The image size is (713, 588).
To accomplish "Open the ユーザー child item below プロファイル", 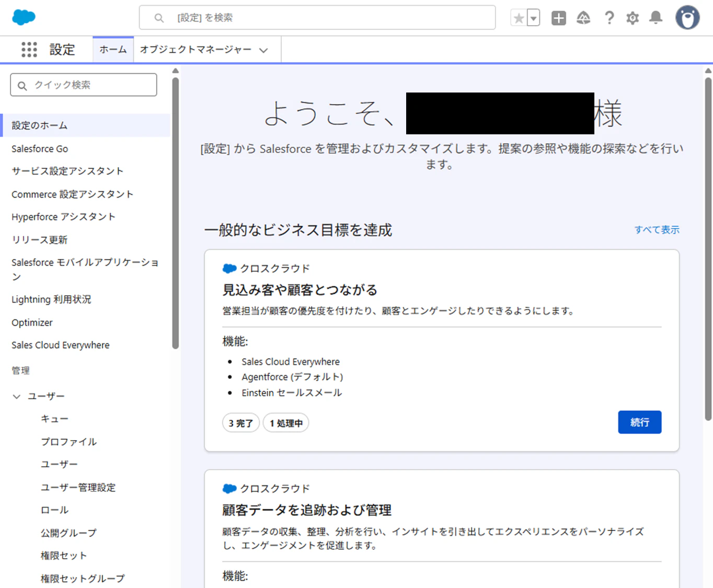I will point(59,464).
